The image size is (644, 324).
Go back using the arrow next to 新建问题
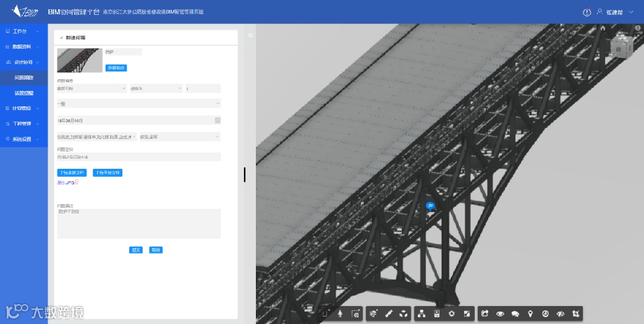(62, 38)
